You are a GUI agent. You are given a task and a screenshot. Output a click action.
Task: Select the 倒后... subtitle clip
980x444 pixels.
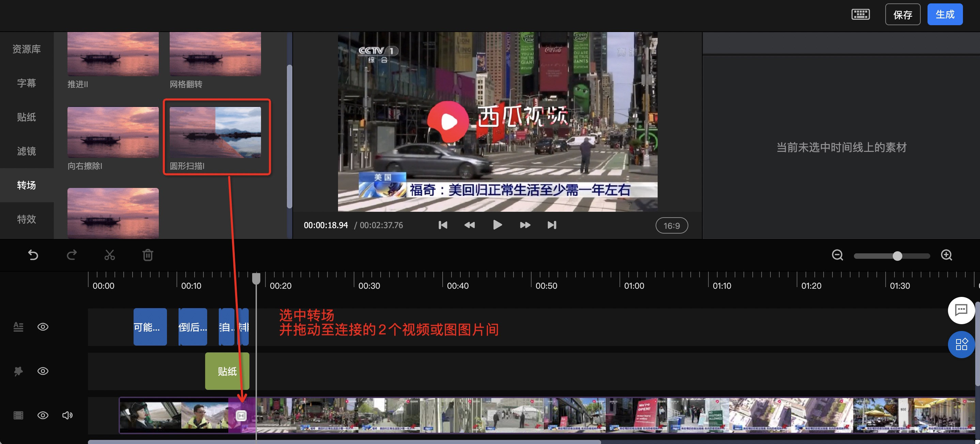tap(193, 327)
